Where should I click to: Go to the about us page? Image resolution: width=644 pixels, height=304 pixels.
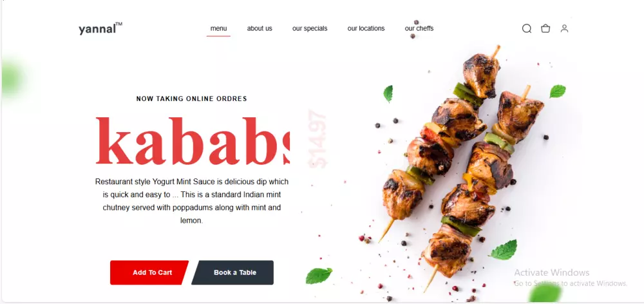pos(260,28)
